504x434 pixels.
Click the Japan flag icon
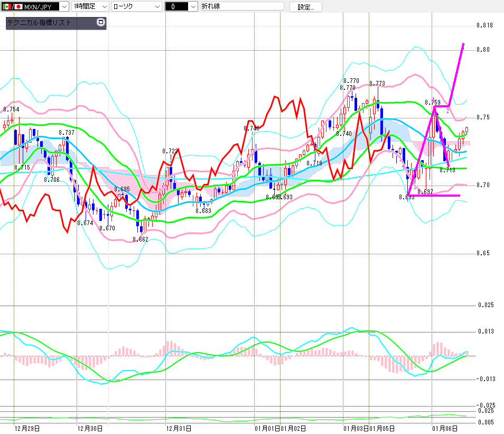[x=18, y=7]
